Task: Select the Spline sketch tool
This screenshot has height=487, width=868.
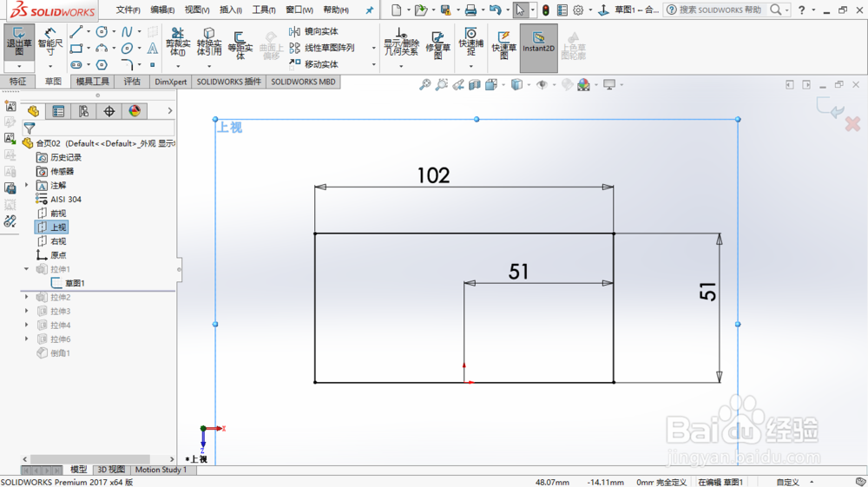Action: coord(127,31)
